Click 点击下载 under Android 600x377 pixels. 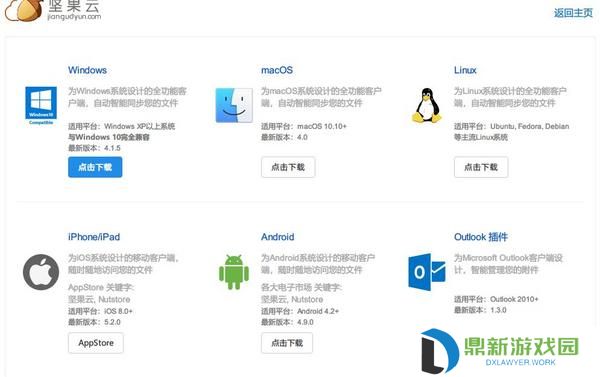point(287,343)
